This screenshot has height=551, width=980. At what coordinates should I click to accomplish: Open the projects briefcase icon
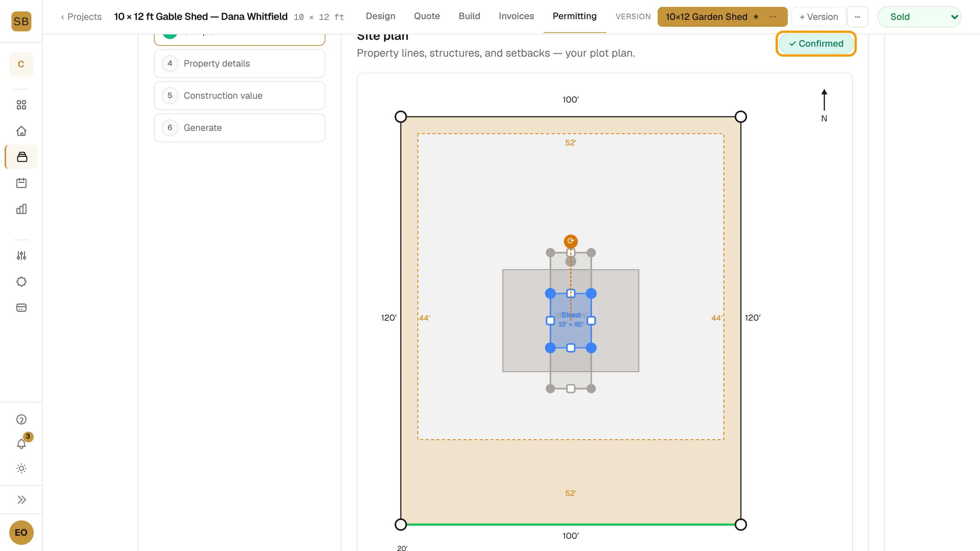click(22, 157)
